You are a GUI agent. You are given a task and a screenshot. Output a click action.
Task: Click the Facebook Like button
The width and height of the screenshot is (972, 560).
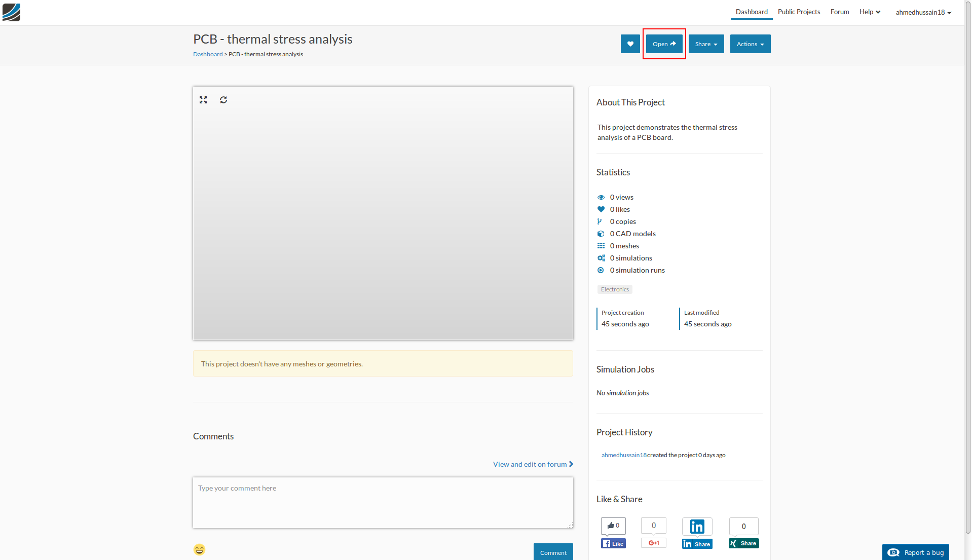pos(613,543)
